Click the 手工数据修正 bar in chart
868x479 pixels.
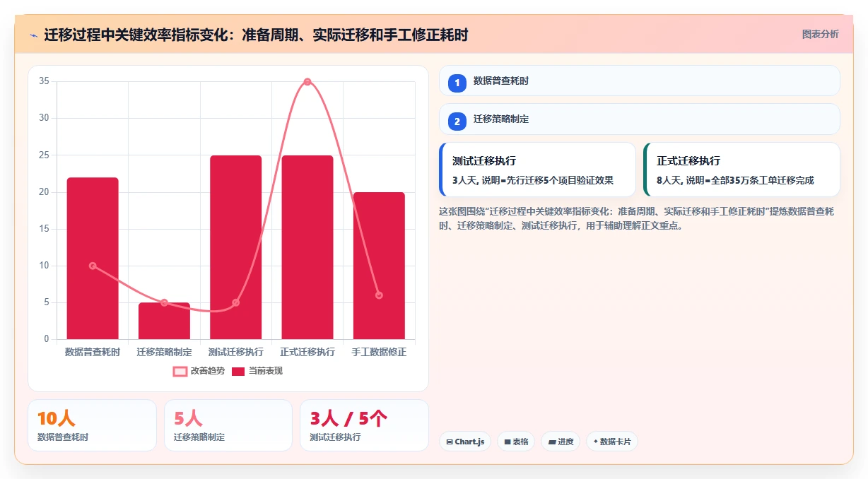coord(379,266)
